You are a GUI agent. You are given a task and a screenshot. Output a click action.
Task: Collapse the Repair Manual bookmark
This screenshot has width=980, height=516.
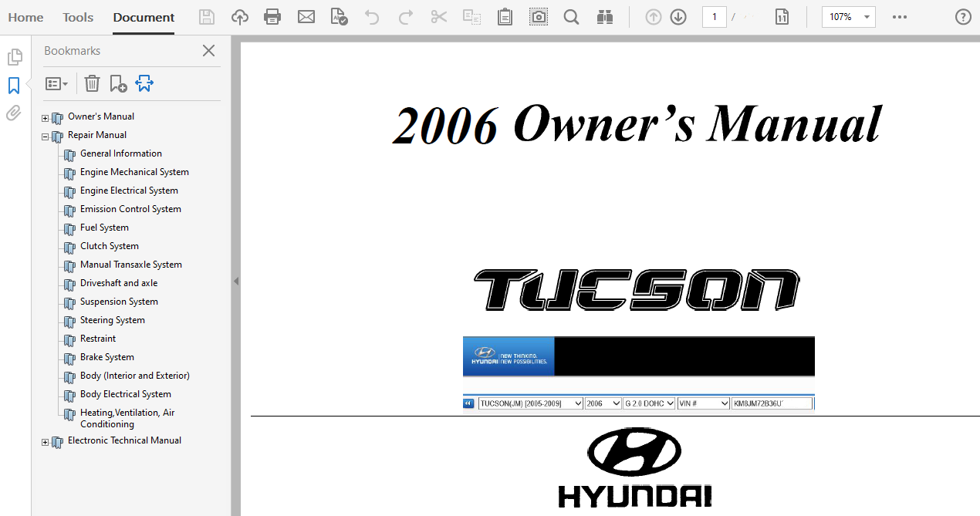[x=45, y=137]
